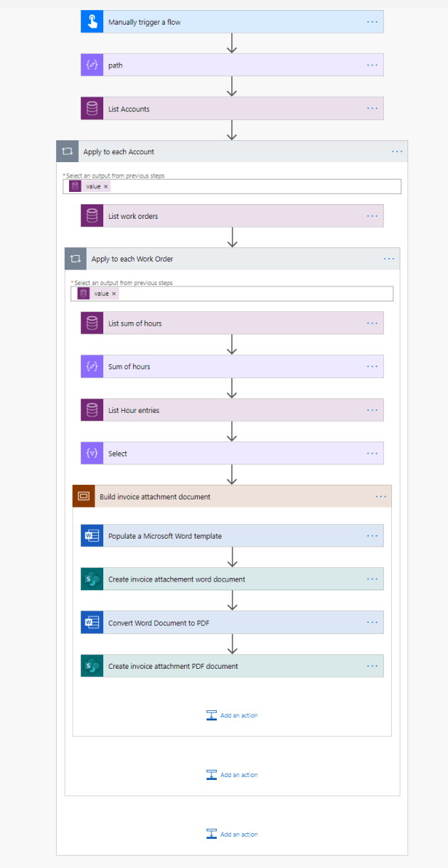The width and height of the screenshot is (448, 868).
Task: Remove the value token in Apply to each Account
Action: (x=106, y=185)
